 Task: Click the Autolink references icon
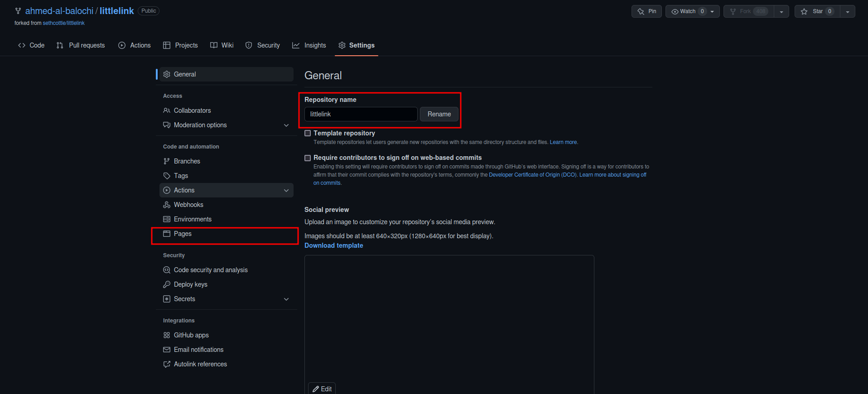click(167, 364)
